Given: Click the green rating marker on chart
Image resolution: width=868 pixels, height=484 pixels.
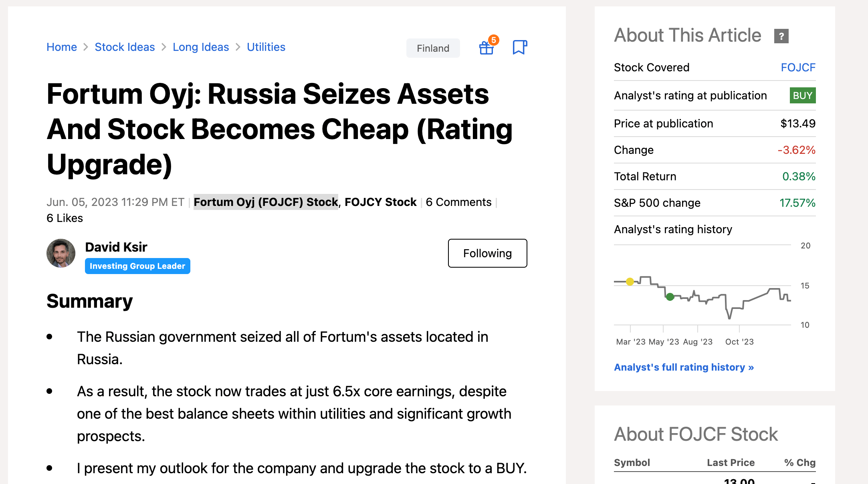Looking at the screenshot, I should tap(670, 297).
